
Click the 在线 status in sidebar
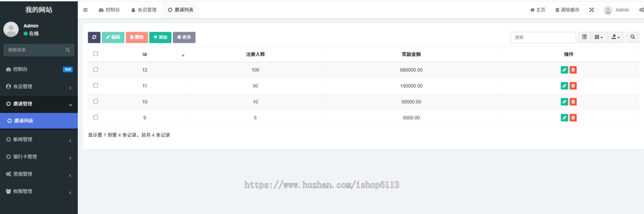(31, 33)
